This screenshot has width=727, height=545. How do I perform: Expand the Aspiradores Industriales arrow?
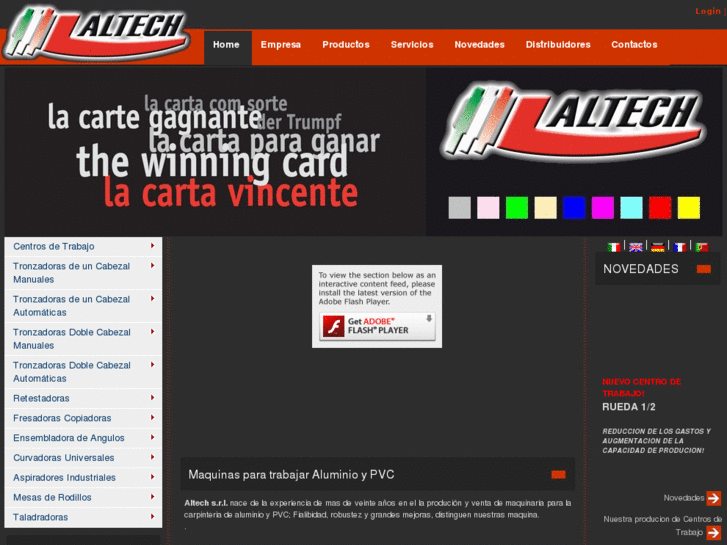point(153,477)
